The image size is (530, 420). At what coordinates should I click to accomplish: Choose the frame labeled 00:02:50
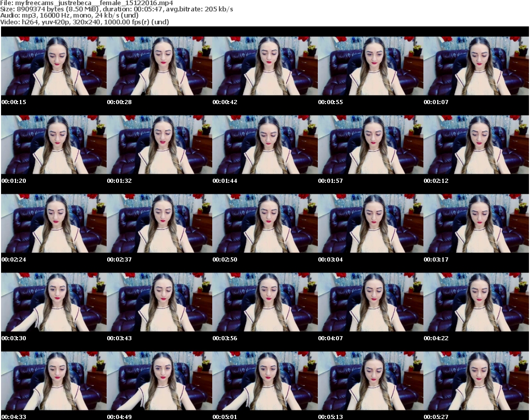265,223
